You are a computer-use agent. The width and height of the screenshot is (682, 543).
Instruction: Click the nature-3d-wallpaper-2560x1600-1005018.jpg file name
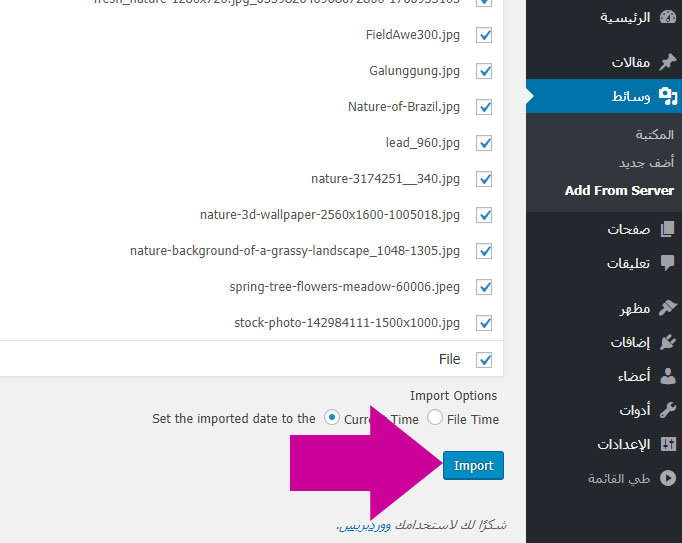pyautogui.click(x=330, y=215)
